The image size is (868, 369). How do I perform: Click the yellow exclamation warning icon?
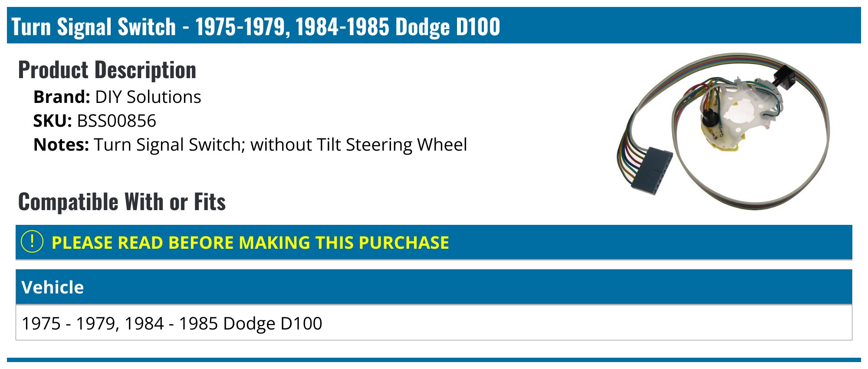(32, 242)
